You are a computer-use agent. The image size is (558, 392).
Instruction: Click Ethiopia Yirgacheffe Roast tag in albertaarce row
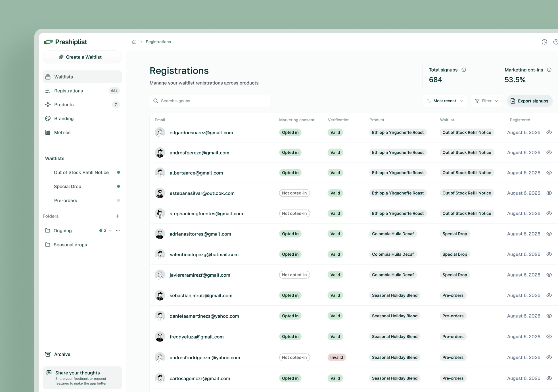pyautogui.click(x=398, y=173)
